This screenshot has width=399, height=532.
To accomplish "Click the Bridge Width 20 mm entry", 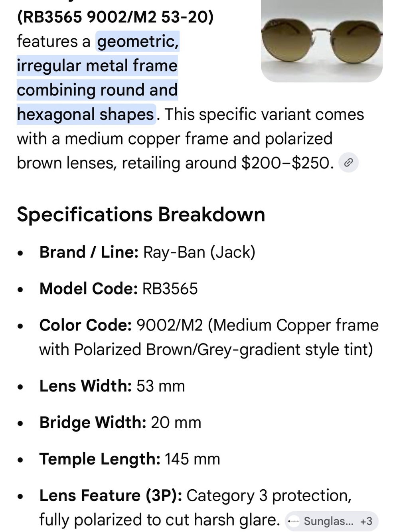I will [x=120, y=422].
